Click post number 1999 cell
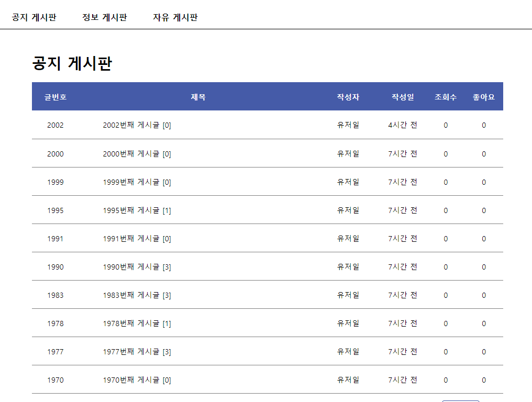The height and width of the screenshot is (402, 532). pyautogui.click(x=56, y=182)
